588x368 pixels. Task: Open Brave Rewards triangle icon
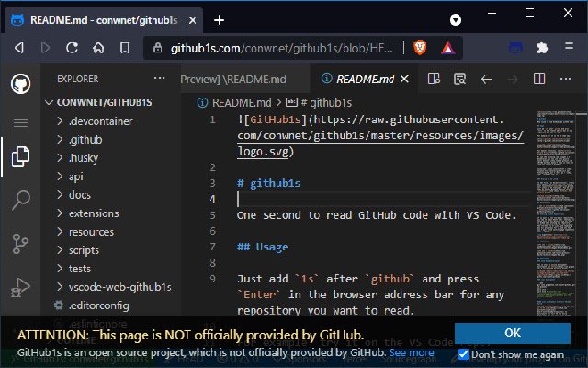(x=447, y=48)
